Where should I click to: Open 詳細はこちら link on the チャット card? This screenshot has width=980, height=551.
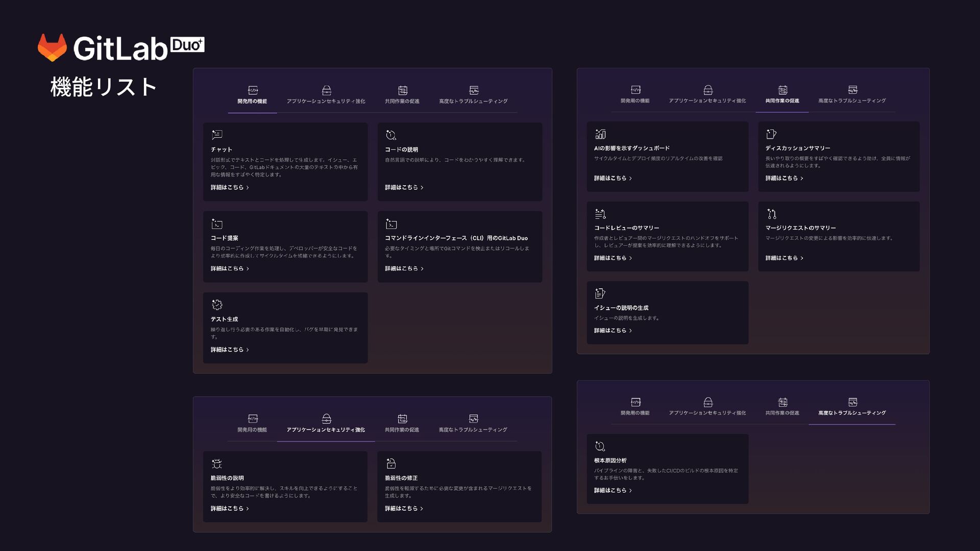(230, 188)
